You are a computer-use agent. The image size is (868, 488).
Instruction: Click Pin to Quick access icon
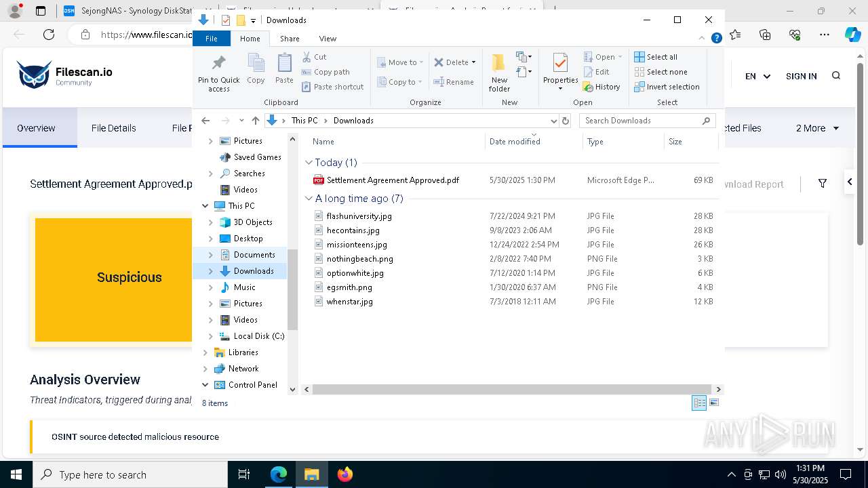point(218,64)
